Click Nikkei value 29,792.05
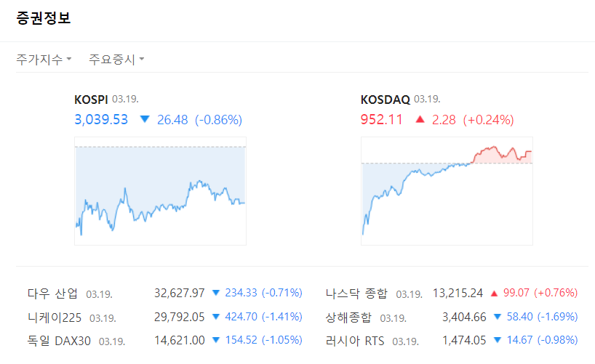Viewport: 595px width, 364px height. coord(179,317)
